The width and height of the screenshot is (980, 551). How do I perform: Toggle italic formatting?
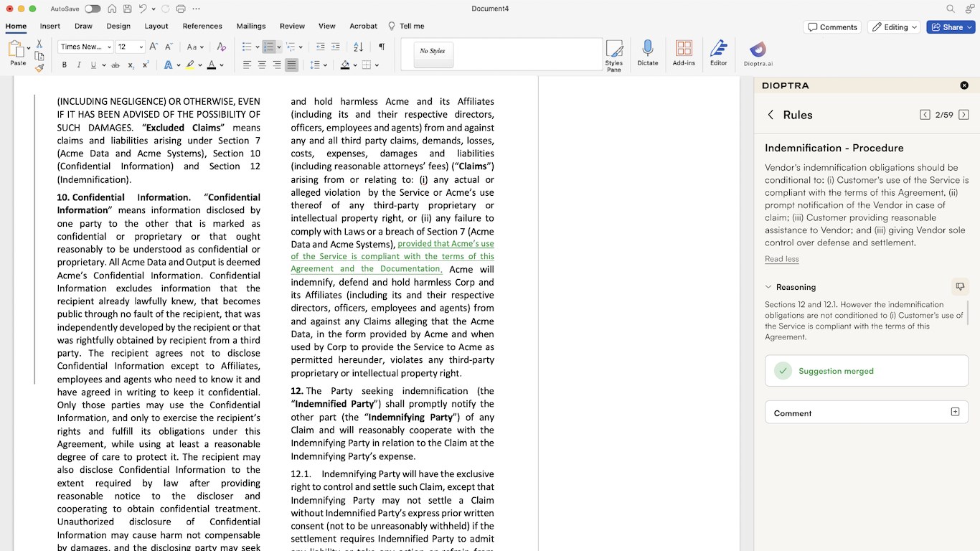pos(79,65)
